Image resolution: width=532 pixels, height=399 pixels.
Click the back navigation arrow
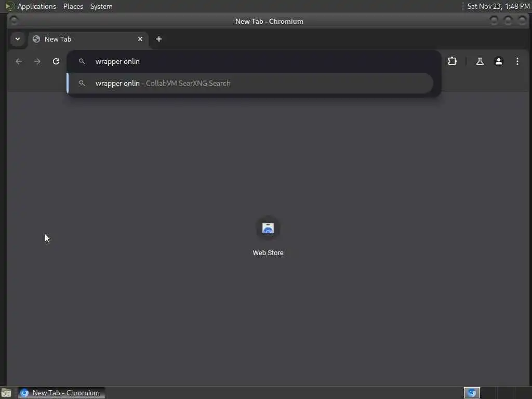(19, 61)
